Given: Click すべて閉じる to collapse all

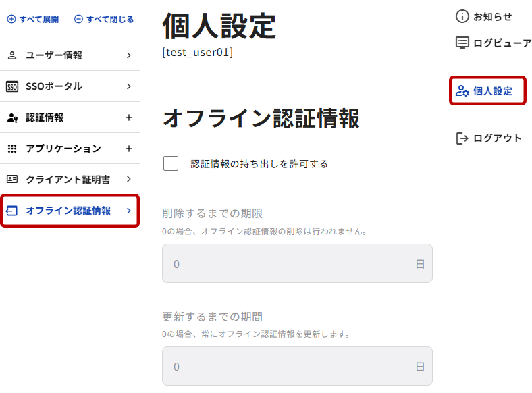Looking at the screenshot, I should click(104, 20).
